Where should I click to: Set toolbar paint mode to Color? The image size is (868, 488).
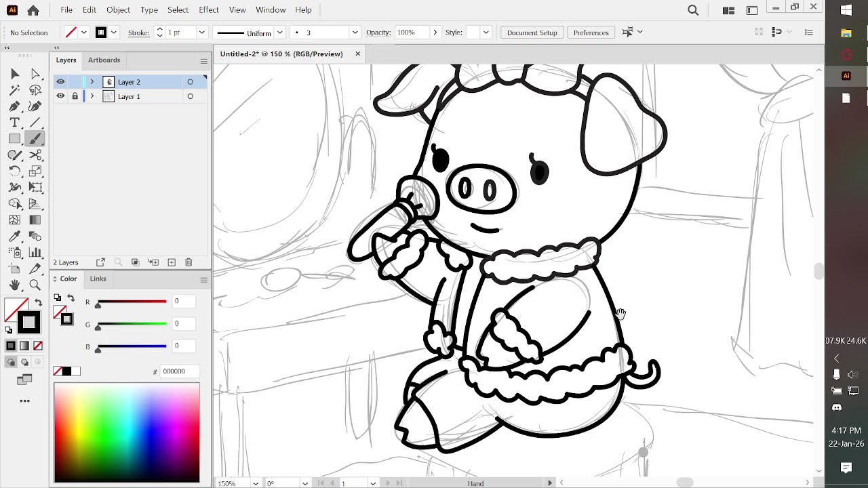(x=11, y=346)
